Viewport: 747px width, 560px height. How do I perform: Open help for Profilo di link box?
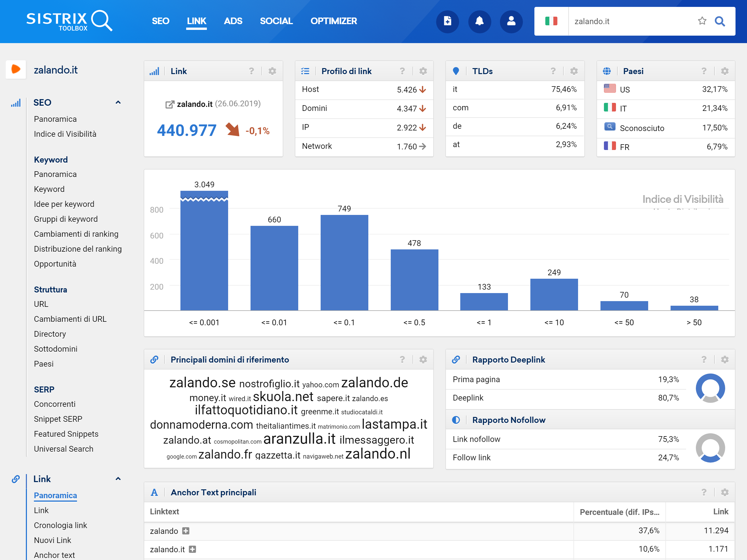[x=402, y=71]
